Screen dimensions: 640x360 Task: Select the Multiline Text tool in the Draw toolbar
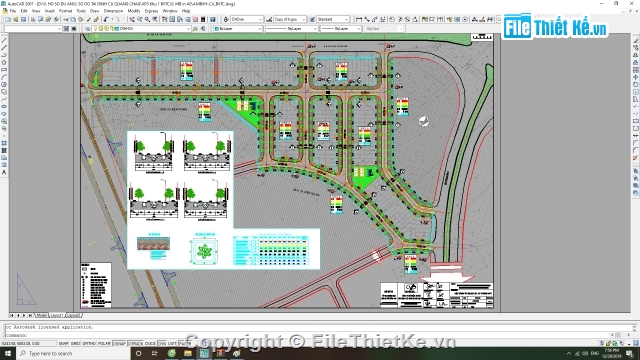pos(4,172)
